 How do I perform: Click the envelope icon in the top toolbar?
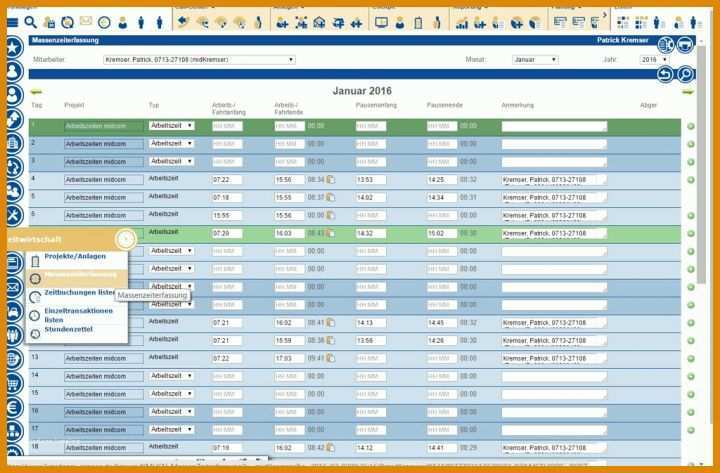point(86,21)
